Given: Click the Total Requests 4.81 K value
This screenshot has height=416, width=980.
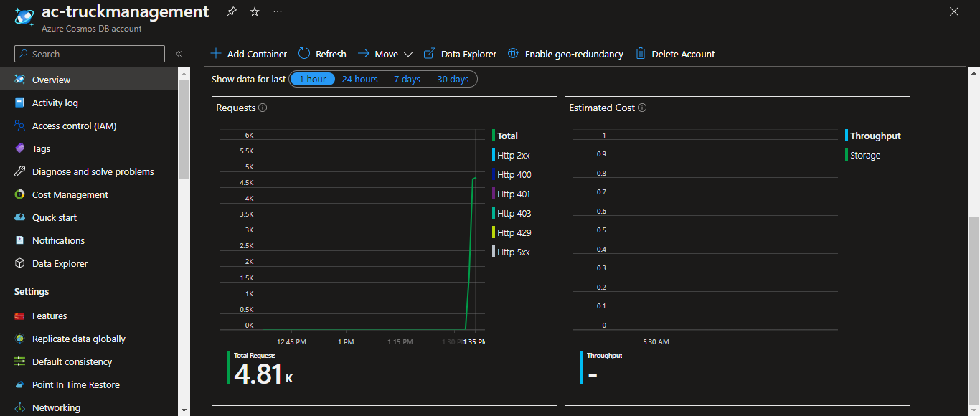Looking at the screenshot, I should (263, 374).
